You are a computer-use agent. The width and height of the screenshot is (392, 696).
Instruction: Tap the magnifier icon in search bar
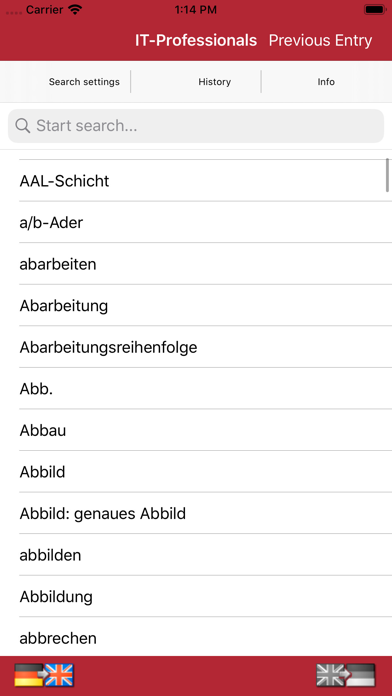point(23,126)
